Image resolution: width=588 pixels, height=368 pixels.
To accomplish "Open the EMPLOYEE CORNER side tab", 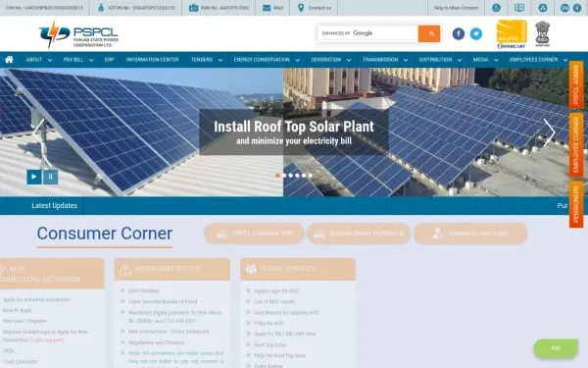I will (576, 144).
